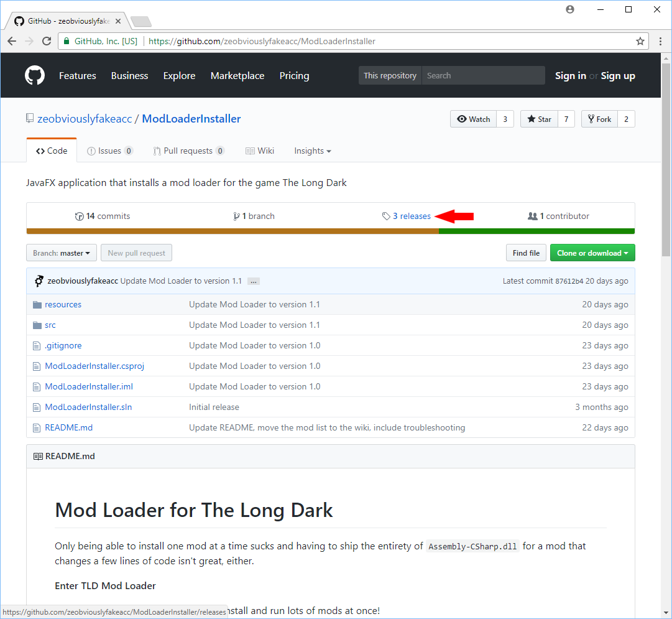Open the README.md file link in list
The width and height of the screenshot is (672, 619).
point(68,427)
